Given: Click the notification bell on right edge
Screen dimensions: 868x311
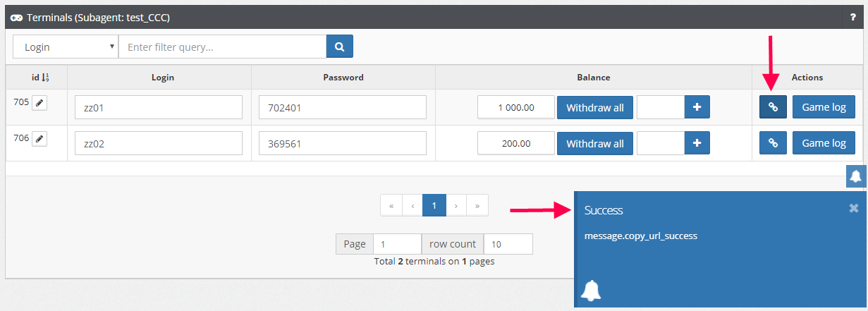Looking at the screenshot, I should (x=856, y=176).
